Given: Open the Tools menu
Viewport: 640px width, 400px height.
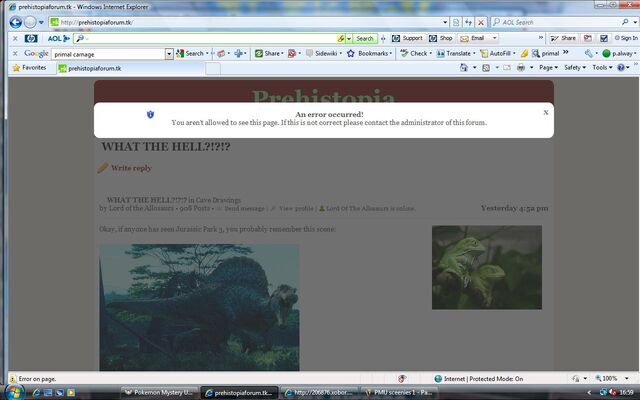Looking at the screenshot, I should (x=602, y=68).
